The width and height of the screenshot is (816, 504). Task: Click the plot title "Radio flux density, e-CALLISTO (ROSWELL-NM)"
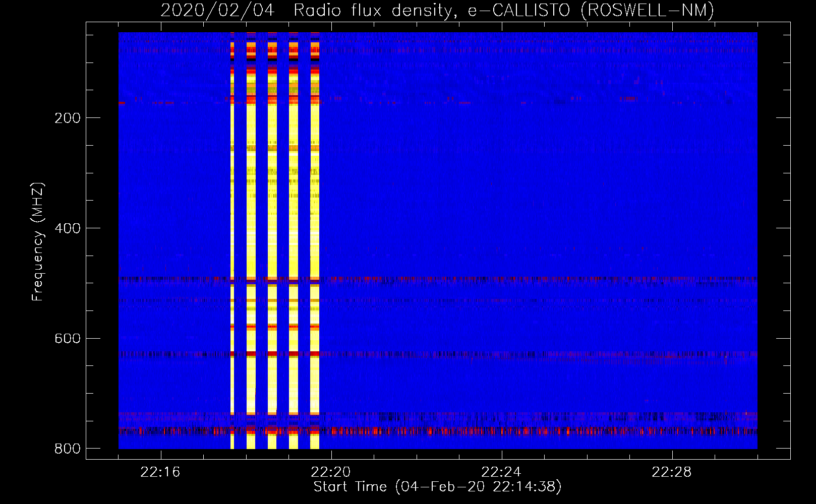[504, 11]
